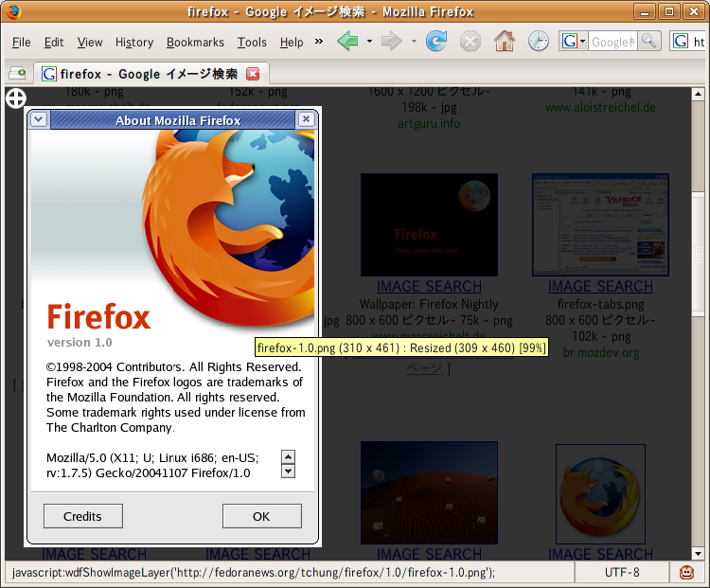Open the History menu
The image size is (710, 588).
point(134,42)
